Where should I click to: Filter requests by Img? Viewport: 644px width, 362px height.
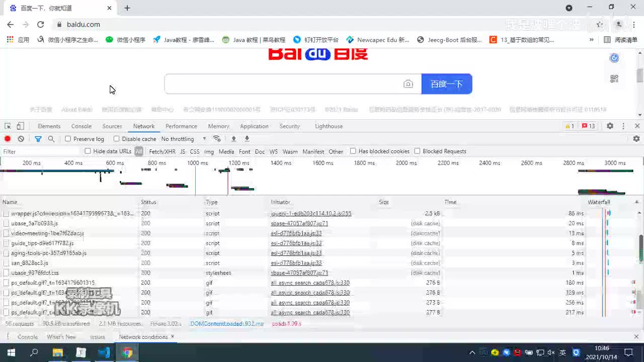pos(209,151)
